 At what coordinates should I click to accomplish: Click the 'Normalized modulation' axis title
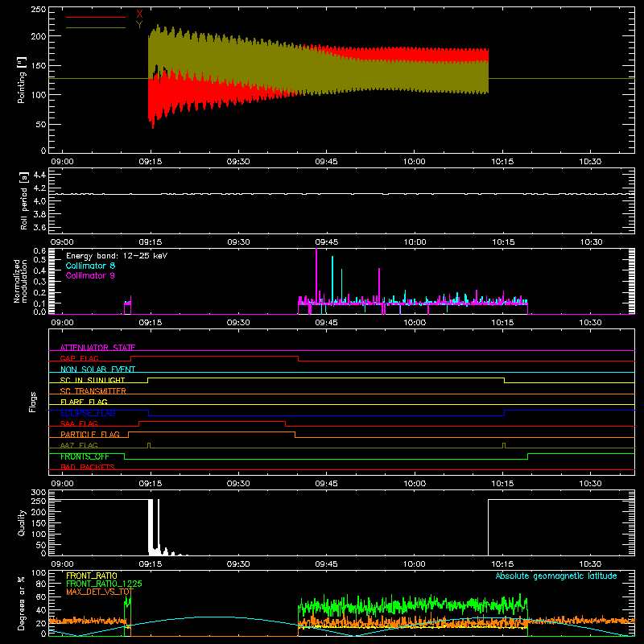coord(20,281)
